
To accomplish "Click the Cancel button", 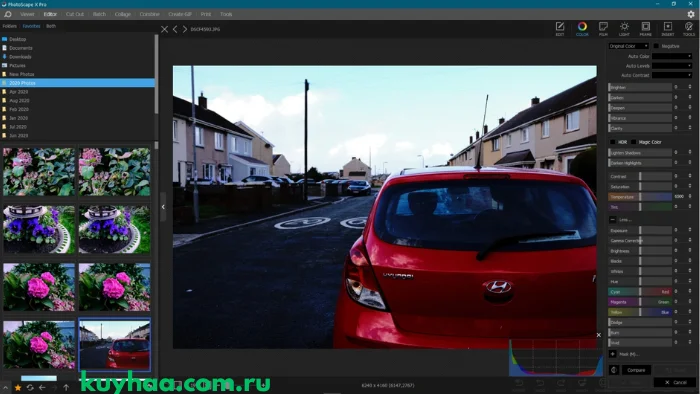I will click(x=675, y=382).
